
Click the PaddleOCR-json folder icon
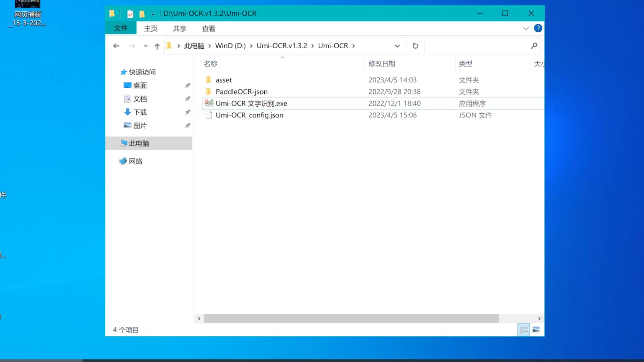[x=208, y=92]
